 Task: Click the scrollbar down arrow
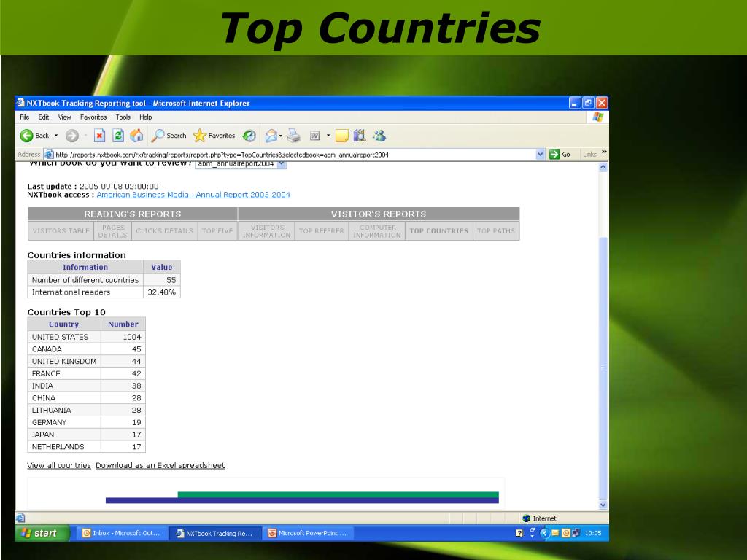(603, 505)
